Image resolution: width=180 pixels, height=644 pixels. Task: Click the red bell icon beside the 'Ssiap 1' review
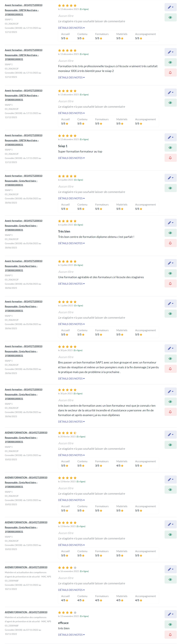tap(170, 158)
